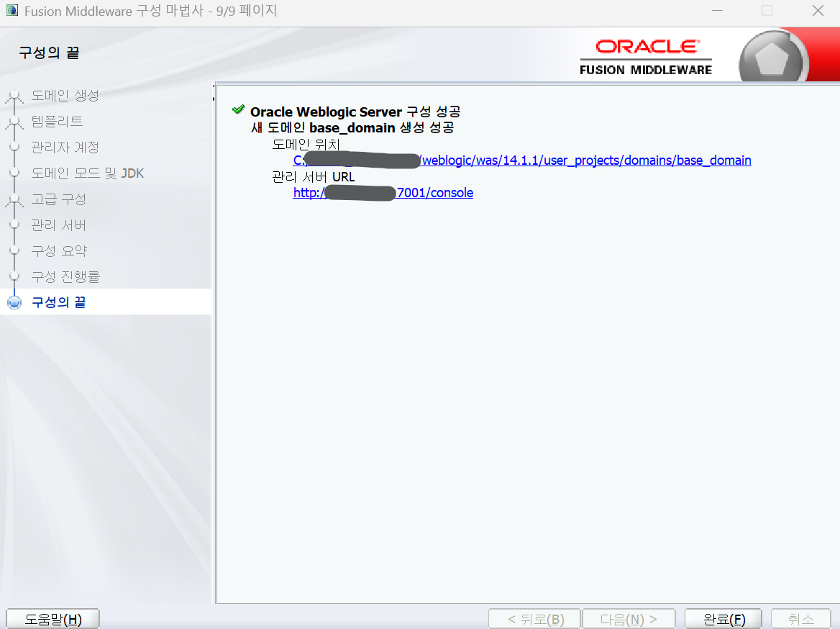
Task: Click the Fusion Middleware title bar app icon
Action: 12,10
